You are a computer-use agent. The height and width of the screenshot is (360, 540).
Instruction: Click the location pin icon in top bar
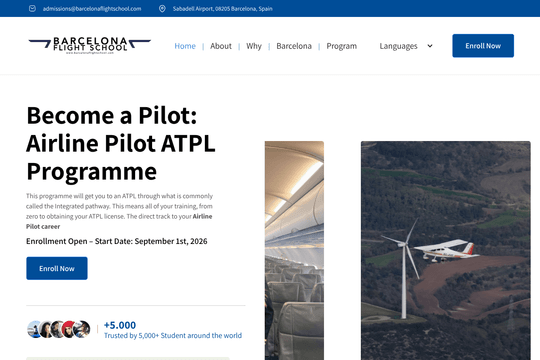coord(162,9)
